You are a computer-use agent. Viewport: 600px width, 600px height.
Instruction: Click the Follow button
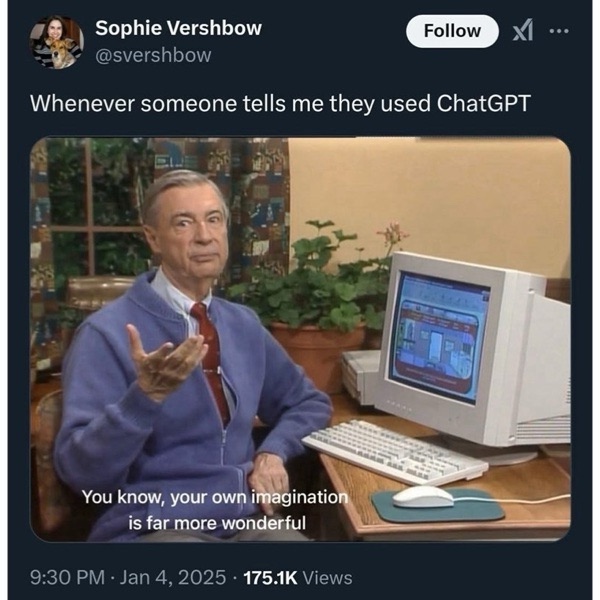(x=452, y=31)
